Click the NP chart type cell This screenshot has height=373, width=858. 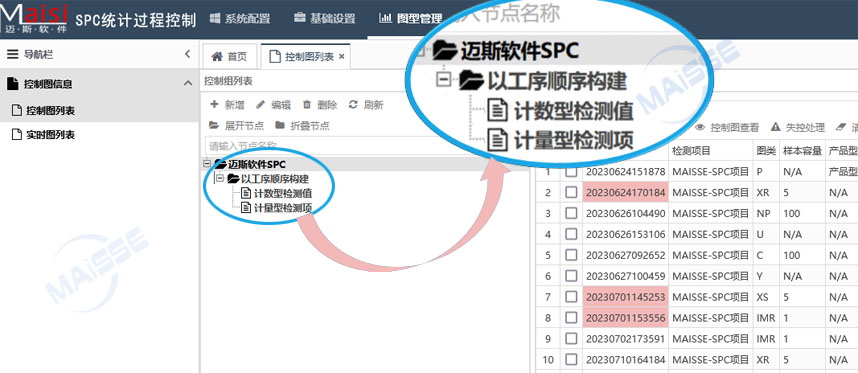point(766,213)
